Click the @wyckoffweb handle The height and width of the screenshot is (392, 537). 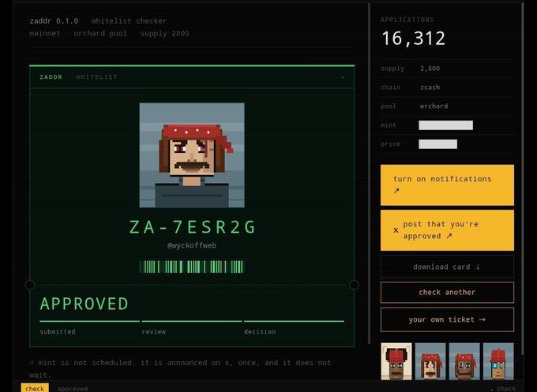pyautogui.click(x=192, y=245)
